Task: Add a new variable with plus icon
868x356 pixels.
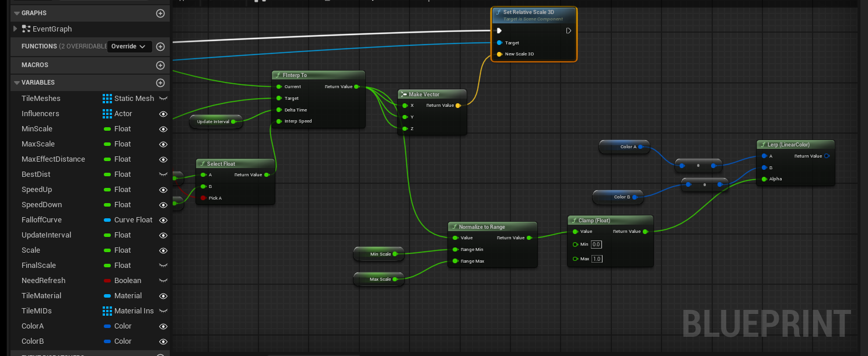Action: [160, 83]
